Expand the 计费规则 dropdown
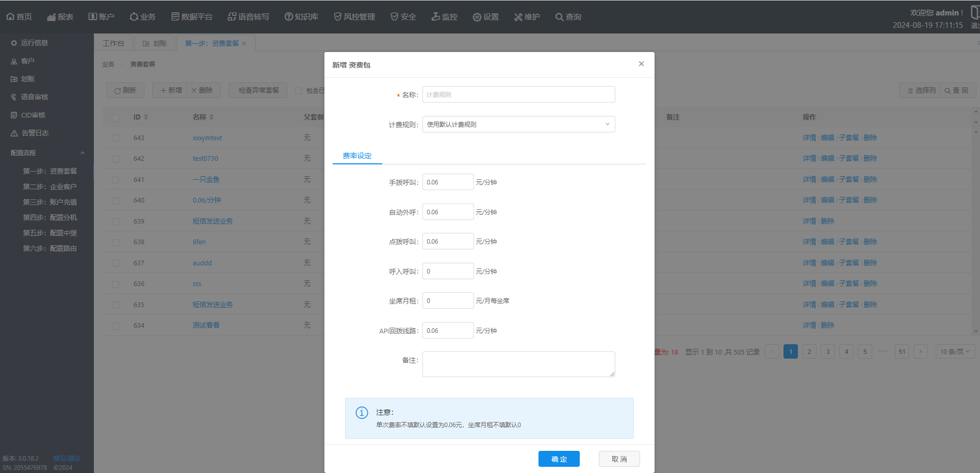 click(518, 124)
